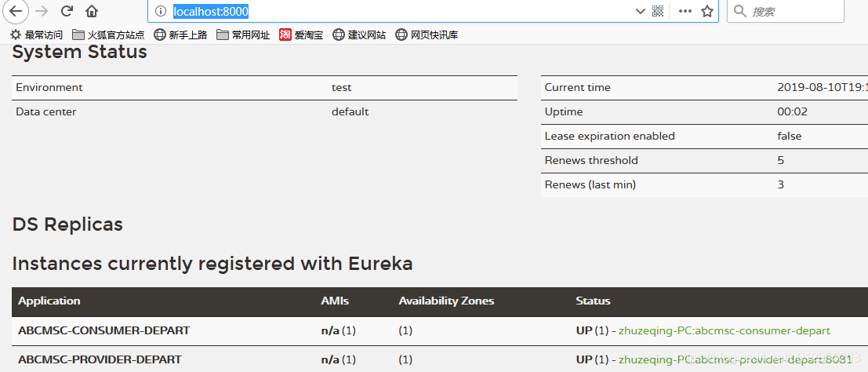The height and width of the screenshot is (372, 868).
Task: Reload the page with the refresh icon
Action: tap(67, 11)
